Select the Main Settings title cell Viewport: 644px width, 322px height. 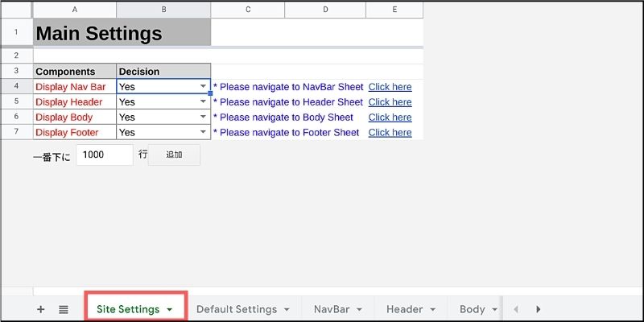coord(122,32)
